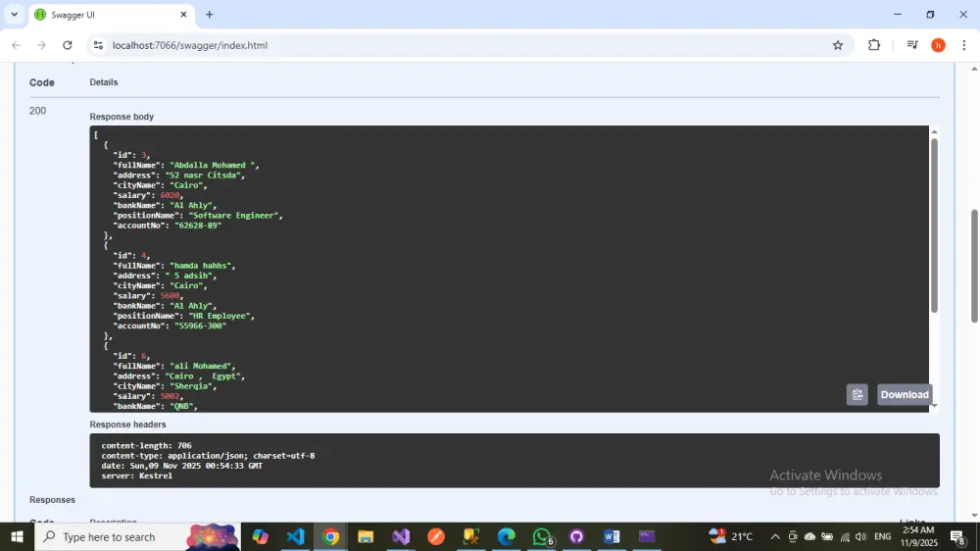Open File Explorer from taskbar
Image resolution: width=980 pixels, height=551 pixels.
(x=366, y=536)
